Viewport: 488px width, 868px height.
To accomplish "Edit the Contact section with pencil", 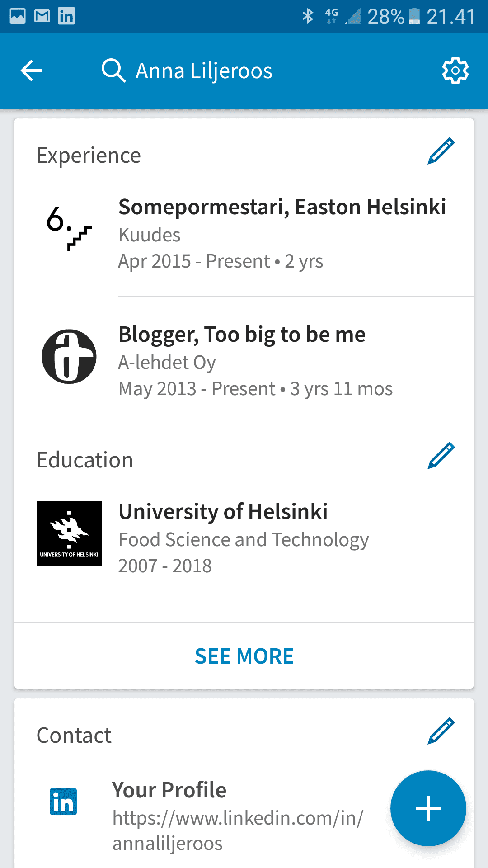I will coord(441,731).
